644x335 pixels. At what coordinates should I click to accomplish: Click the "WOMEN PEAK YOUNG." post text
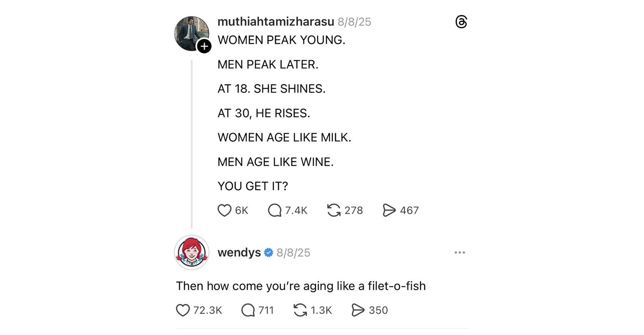281,40
